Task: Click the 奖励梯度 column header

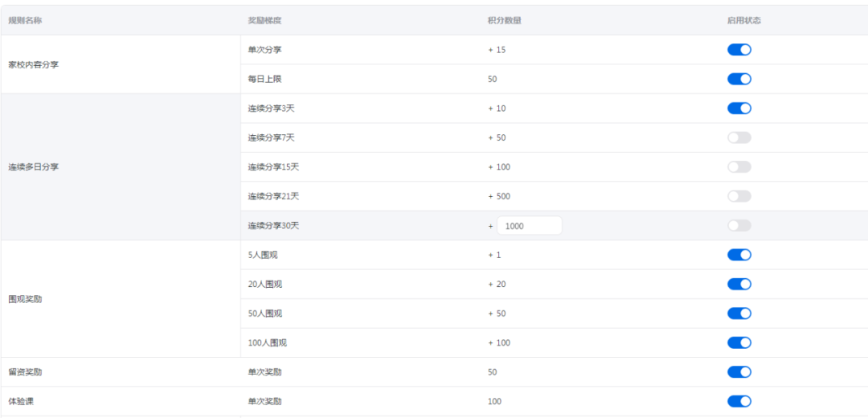Action: point(264,20)
